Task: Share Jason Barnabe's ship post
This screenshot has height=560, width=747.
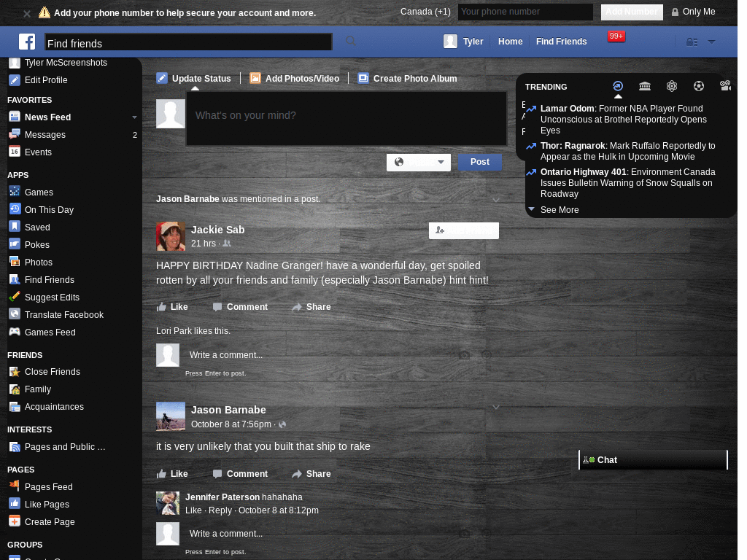Action: click(311, 474)
